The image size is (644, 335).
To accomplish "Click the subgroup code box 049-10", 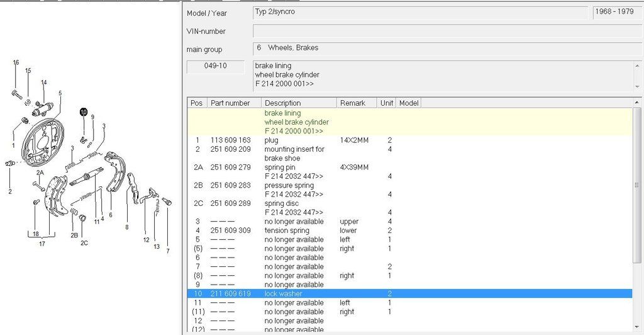I will pyautogui.click(x=216, y=66).
